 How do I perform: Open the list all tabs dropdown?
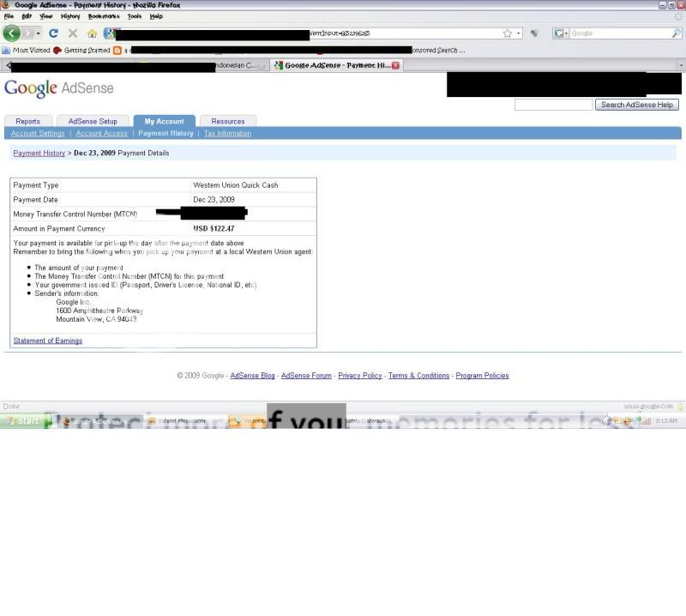coord(681,65)
